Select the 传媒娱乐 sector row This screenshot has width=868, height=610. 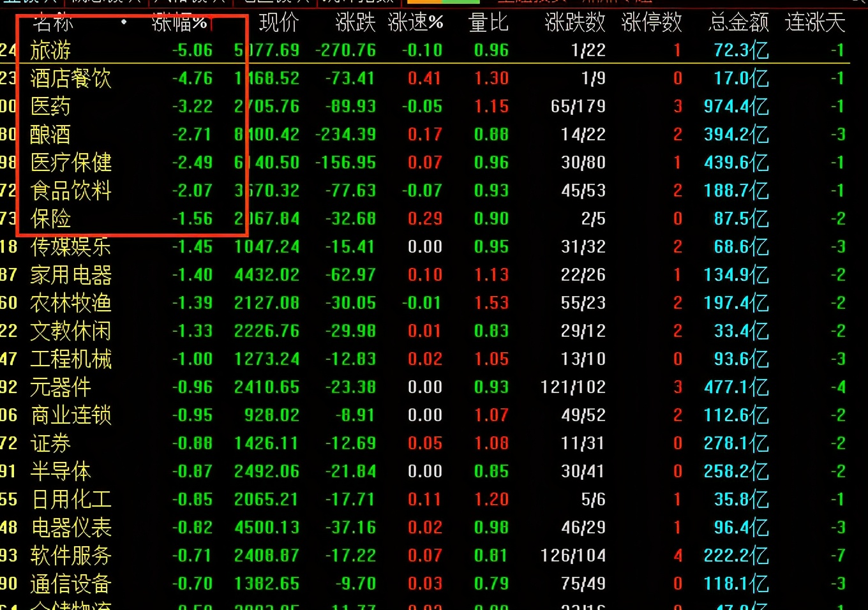424,246
